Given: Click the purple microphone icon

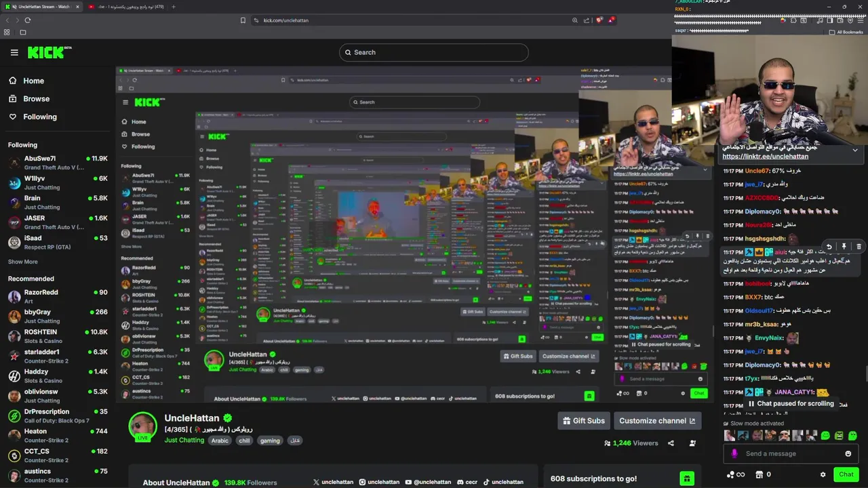Looking at the screenshot, I should click(734, 453).
